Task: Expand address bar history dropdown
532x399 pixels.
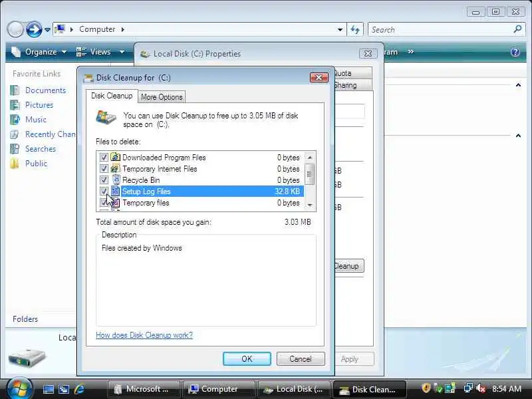Action: [x=340, y=29]
